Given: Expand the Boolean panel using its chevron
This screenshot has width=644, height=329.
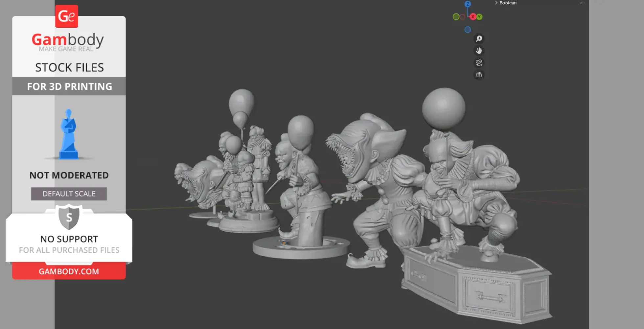Looking at the screenshot, I should pos(496,3).
